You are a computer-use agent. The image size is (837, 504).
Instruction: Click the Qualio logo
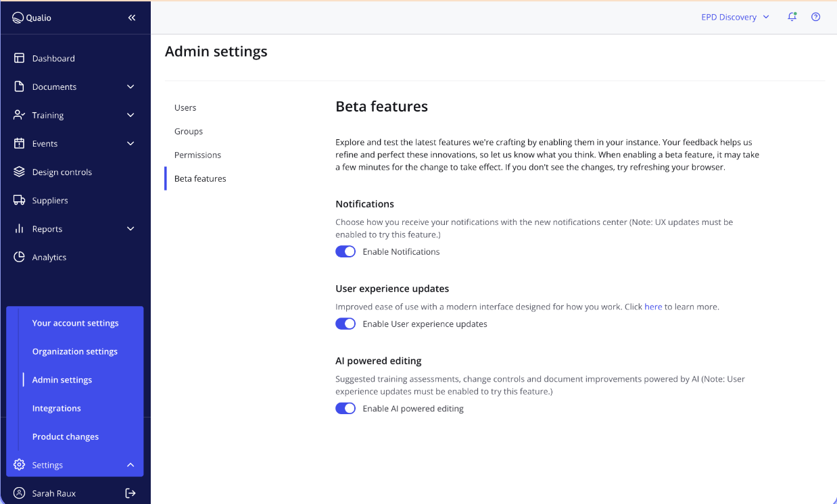point(32,18)
